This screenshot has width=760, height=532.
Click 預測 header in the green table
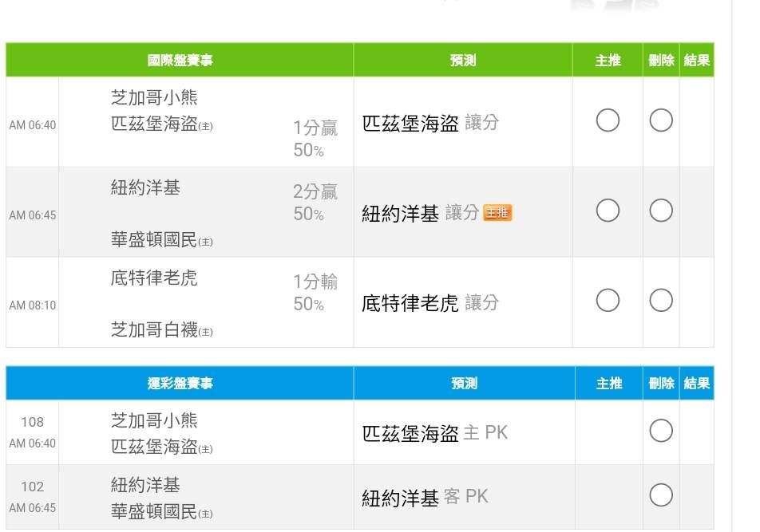[x=463, y=61]
